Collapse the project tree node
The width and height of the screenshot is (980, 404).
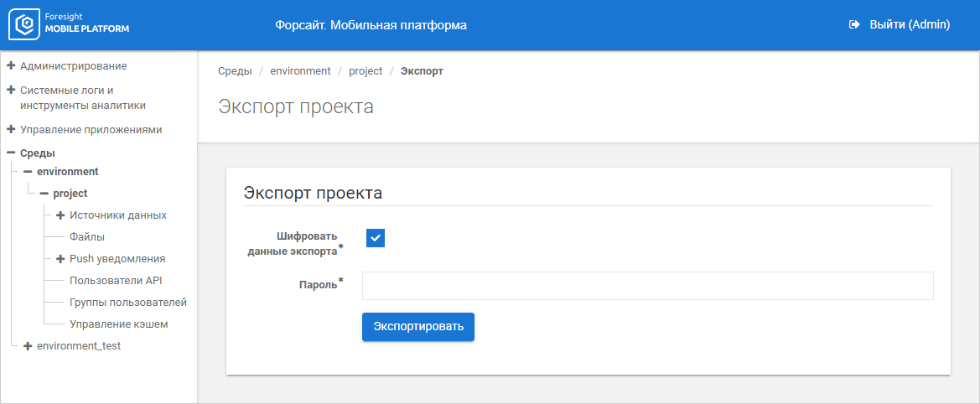(x=44, y=194)
